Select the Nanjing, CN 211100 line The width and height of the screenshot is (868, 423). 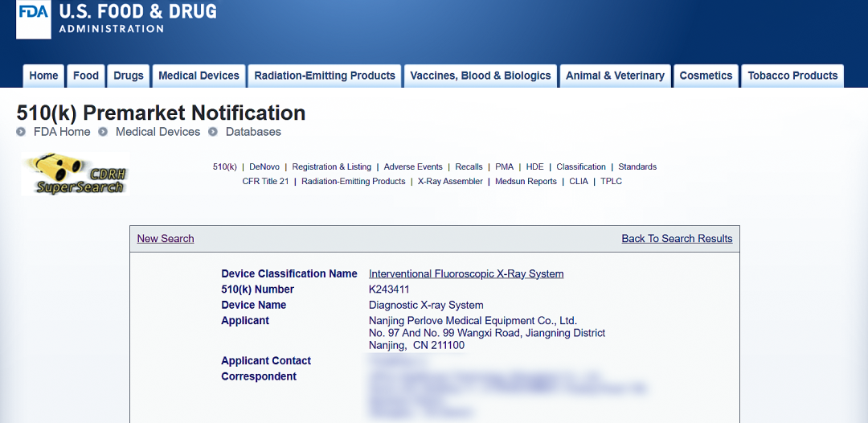coord(417,346)
